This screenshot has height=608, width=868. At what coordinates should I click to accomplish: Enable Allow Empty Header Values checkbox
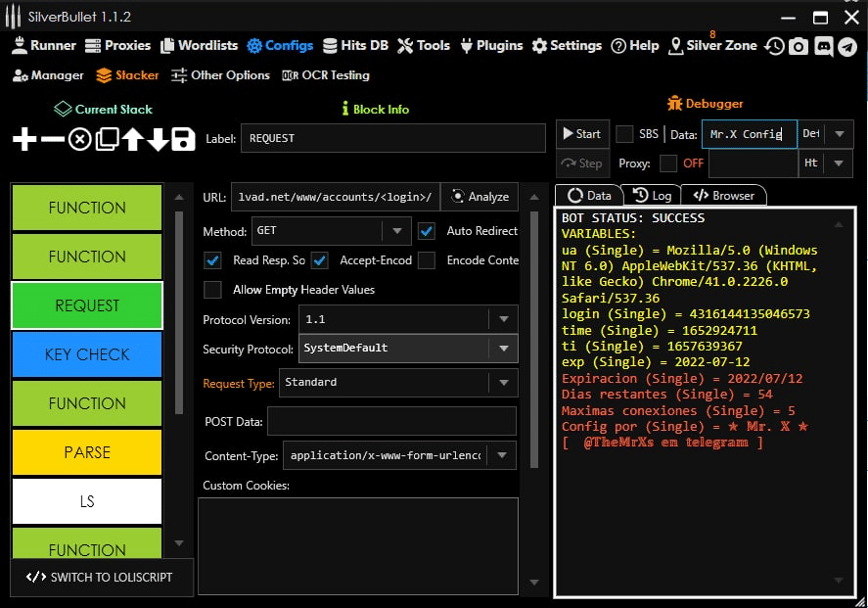pos(212,290)
